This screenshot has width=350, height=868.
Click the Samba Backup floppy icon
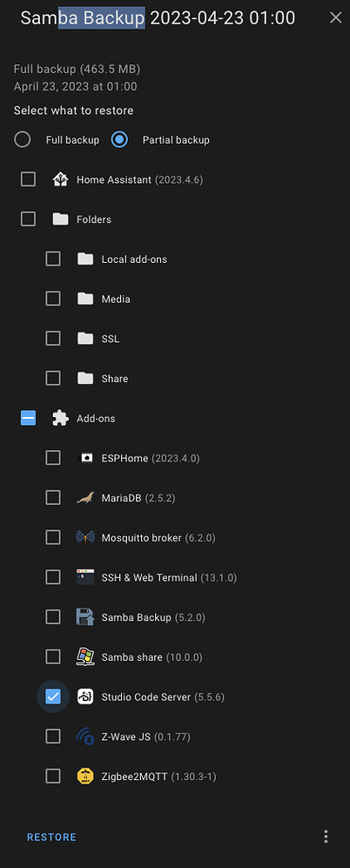point(85,616)
